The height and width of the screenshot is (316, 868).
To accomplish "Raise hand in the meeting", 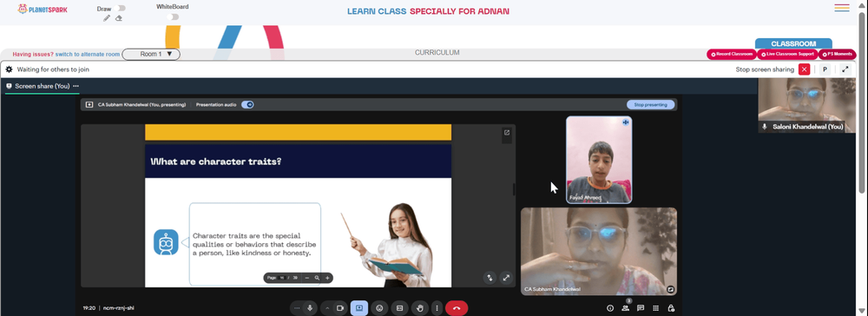I will (420, 308).
